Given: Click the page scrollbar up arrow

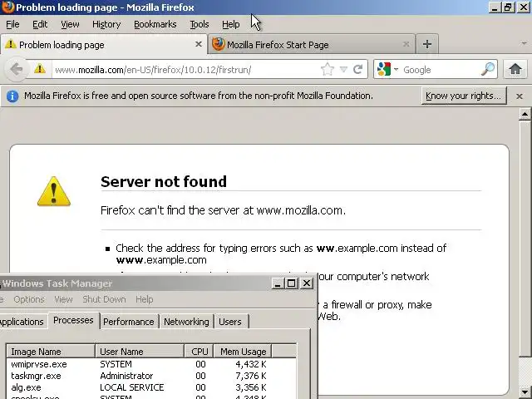Looking at the screenshot, I should (525, 115).
